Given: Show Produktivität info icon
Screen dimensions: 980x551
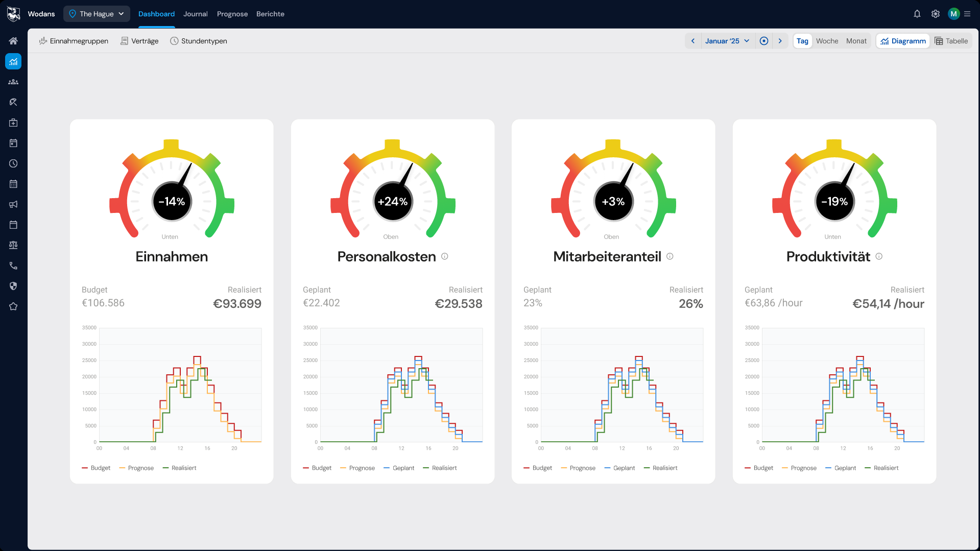Looking at the screenshot, I should point(879,256).
